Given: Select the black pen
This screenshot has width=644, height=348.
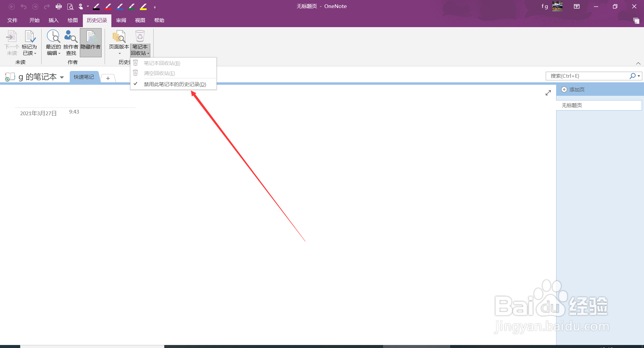Looking at the screenshot, I should click(x=96, y=7).
